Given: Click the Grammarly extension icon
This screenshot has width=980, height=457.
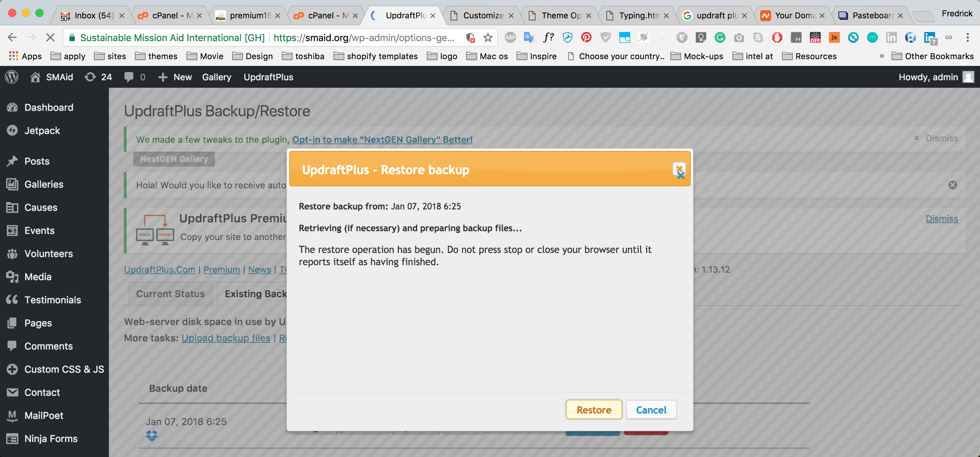Looking at the screenshot, I should 720,37.
